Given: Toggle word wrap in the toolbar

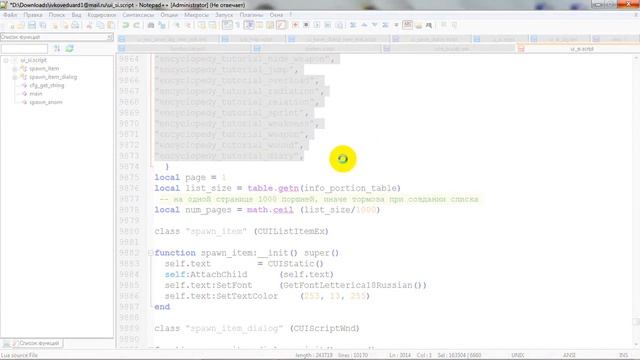Looking at the screenshot, I should click(x=227, y=25).
